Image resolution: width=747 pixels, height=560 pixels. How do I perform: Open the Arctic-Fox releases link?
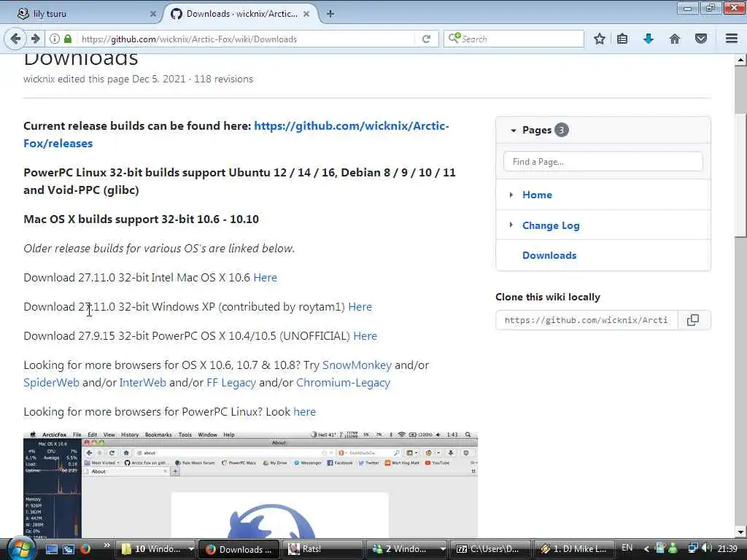tap(236, 135)
